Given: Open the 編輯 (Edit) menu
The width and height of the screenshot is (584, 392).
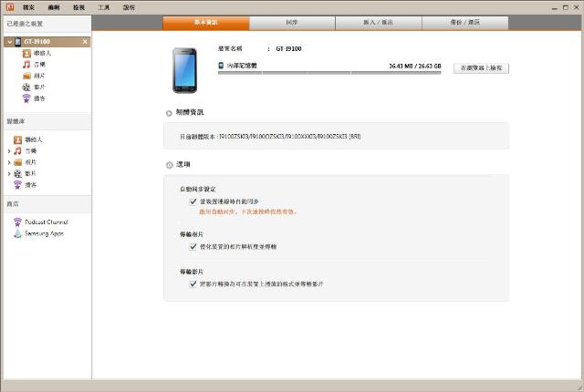Looking at the screenshot, I should (x=54, y=7).
